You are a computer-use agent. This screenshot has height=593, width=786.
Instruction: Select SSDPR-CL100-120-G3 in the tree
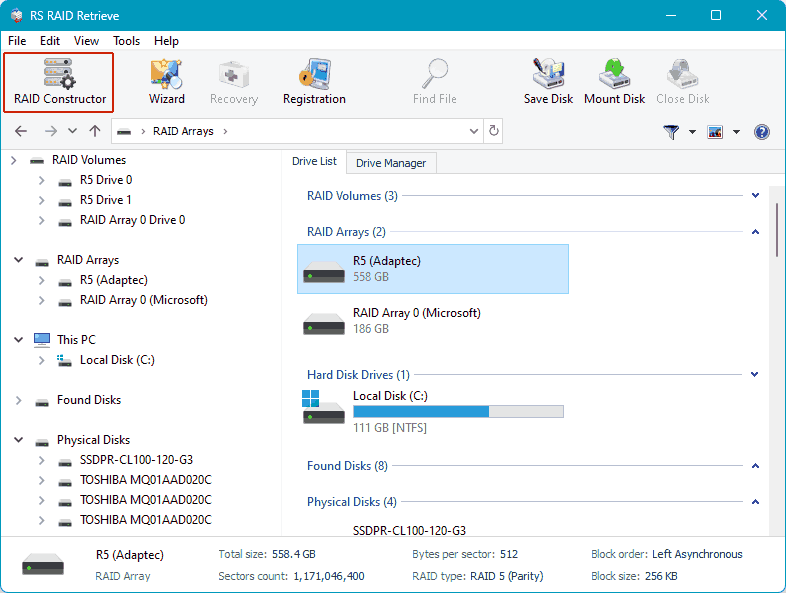(136, 460)
